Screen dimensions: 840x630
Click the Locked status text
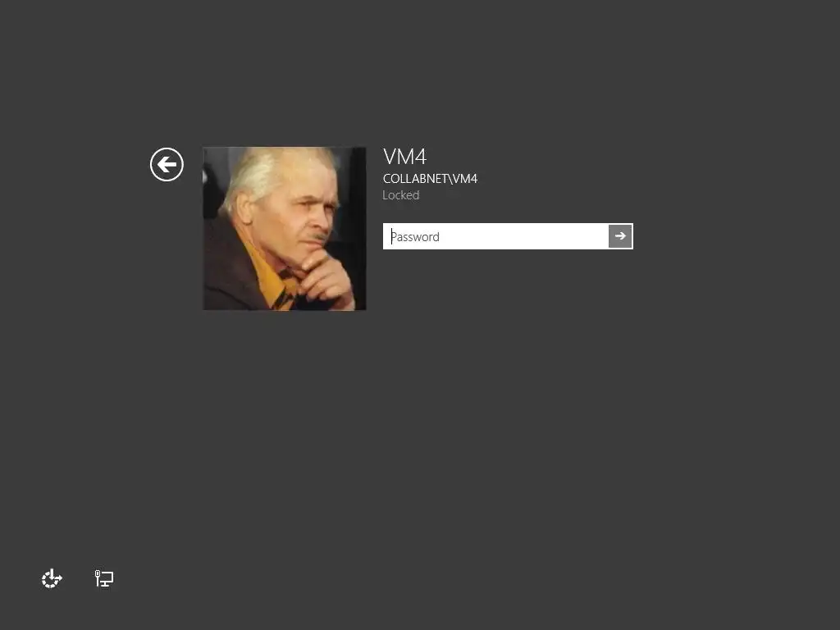[400, 195]
